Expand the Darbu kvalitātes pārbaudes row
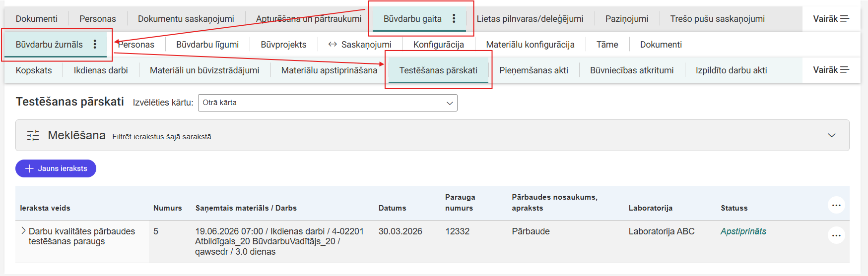868x276 pixels. pos(23,231)
